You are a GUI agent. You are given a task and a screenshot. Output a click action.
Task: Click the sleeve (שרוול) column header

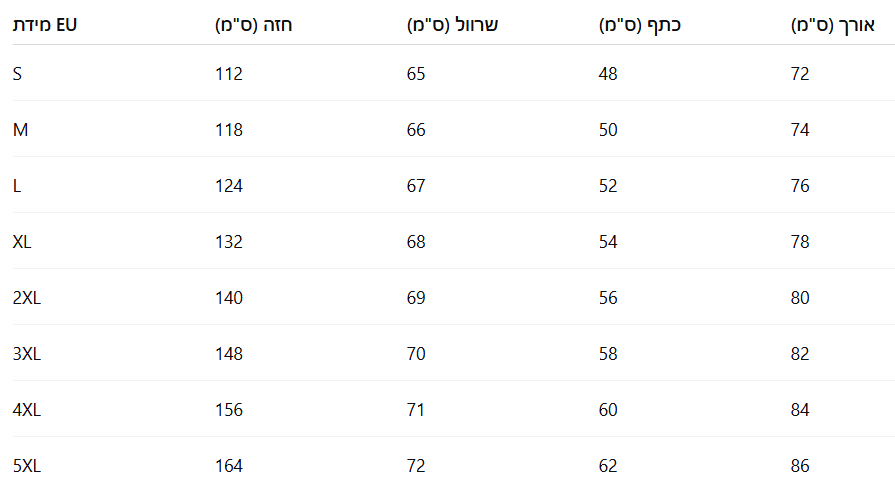(452, 25)
